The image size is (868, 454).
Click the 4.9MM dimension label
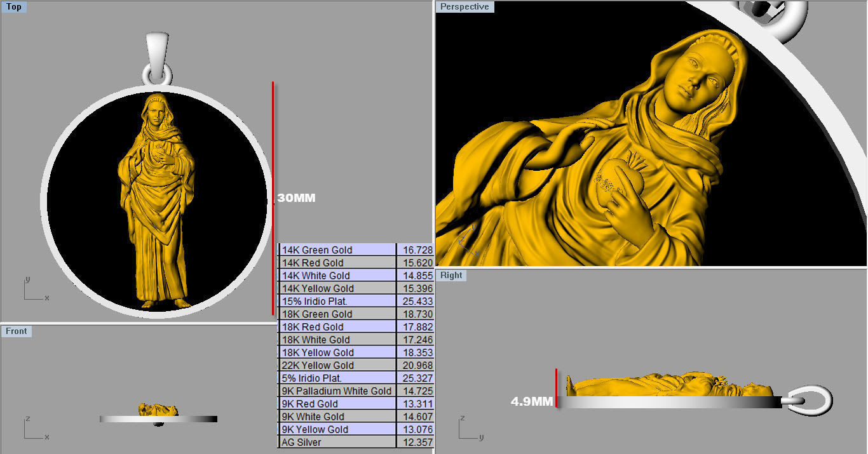[x=532, y=401]
